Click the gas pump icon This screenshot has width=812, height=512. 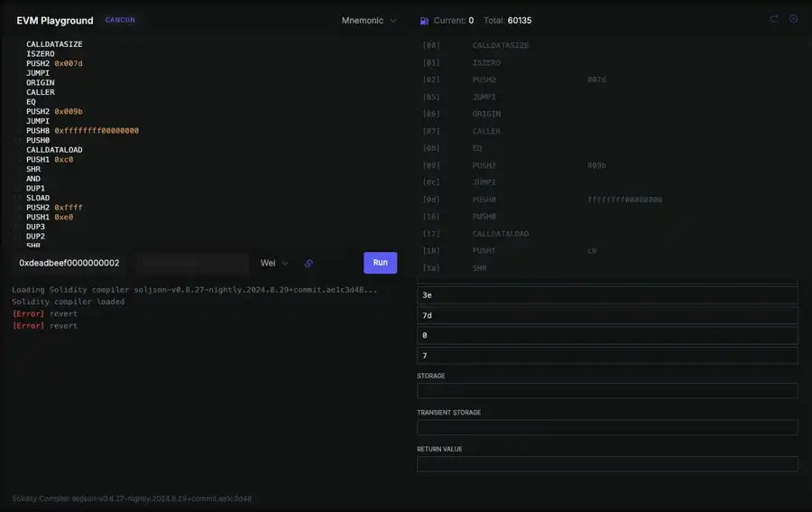424,21
